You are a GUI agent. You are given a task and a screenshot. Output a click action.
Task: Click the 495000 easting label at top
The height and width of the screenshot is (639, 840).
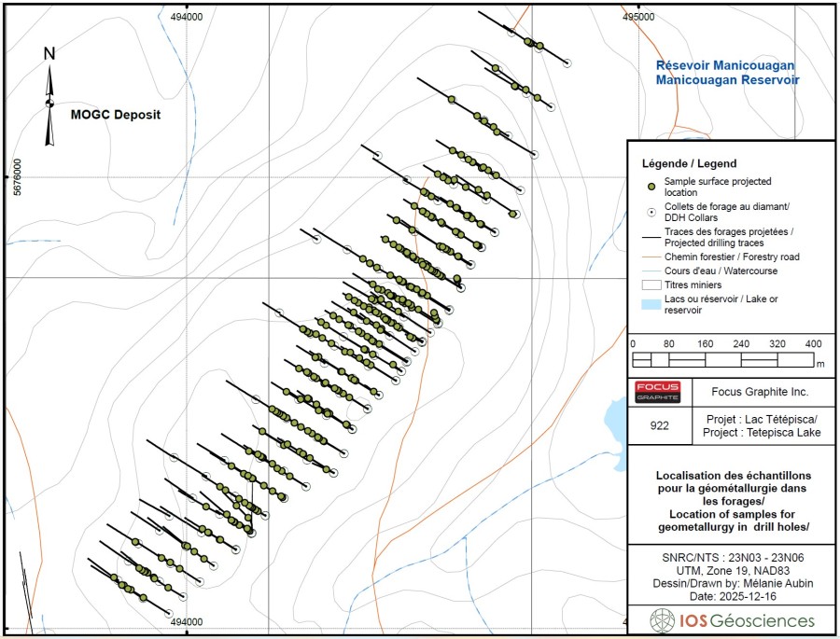642,16
